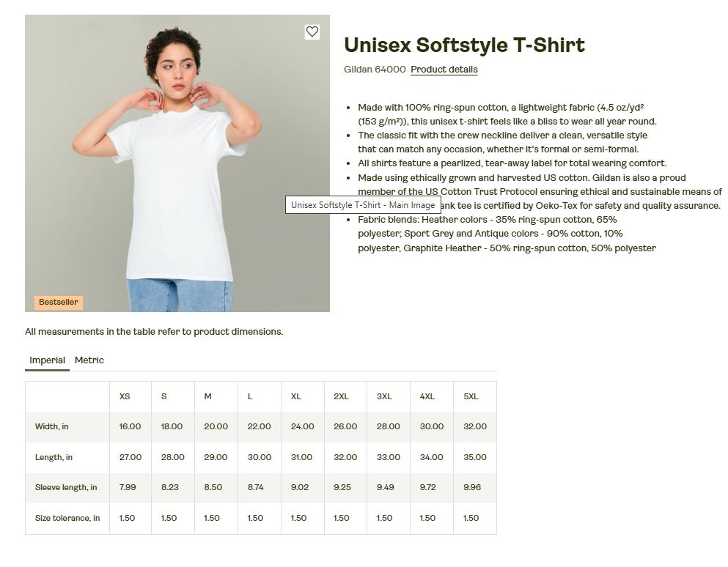Viewport: 728px width, 567px height.
Task: Click the Width, in row label
Action: [51, 426]
